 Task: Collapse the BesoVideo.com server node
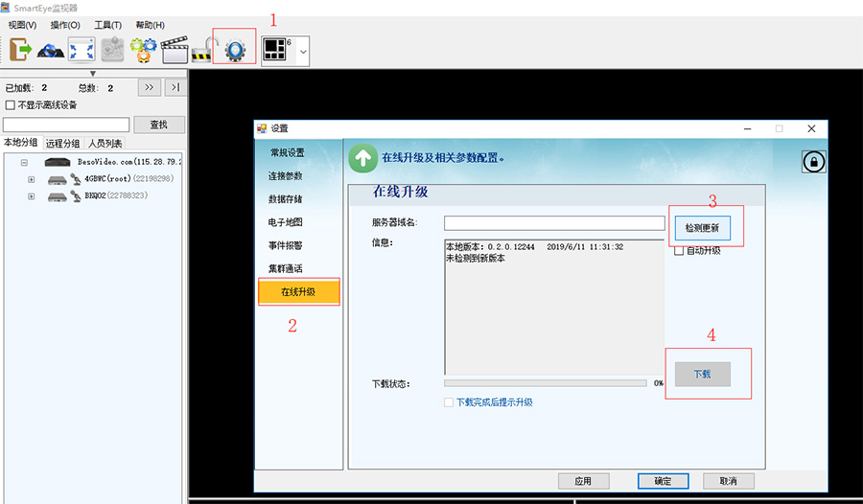[21, 163]
